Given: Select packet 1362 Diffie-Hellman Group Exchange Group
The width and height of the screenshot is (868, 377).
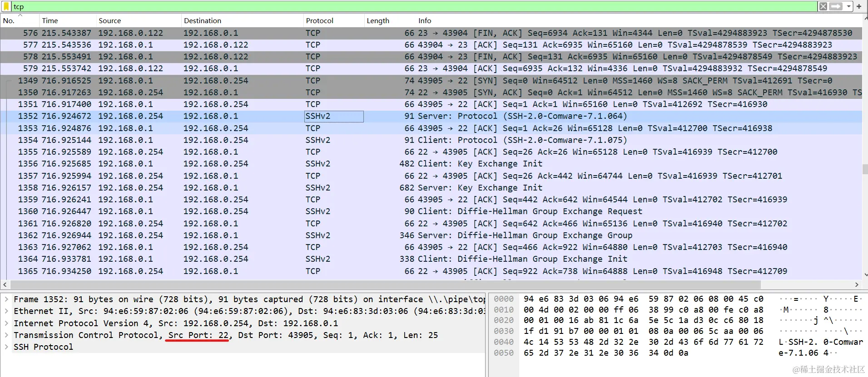Looking at the screenshot, I should coord(431,235).
